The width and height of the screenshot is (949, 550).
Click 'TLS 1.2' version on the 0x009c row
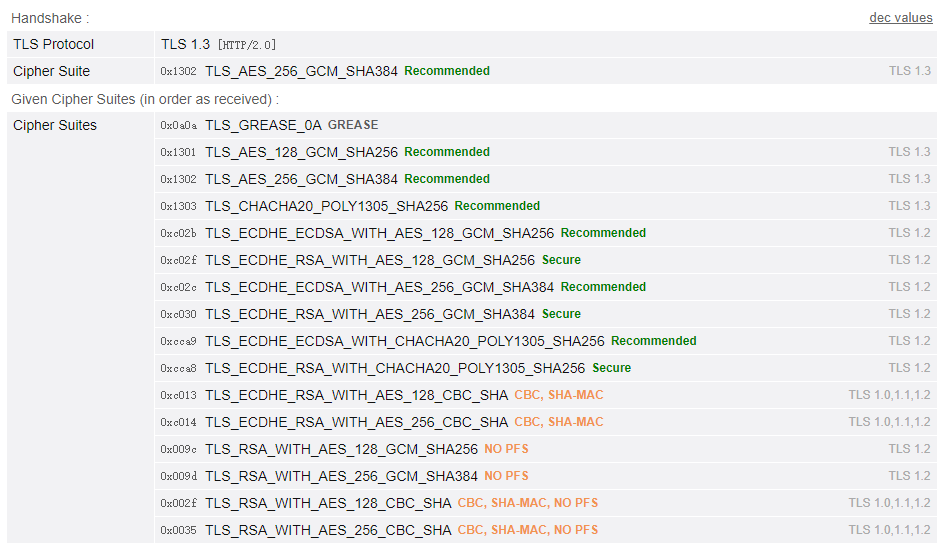point(909,449)
